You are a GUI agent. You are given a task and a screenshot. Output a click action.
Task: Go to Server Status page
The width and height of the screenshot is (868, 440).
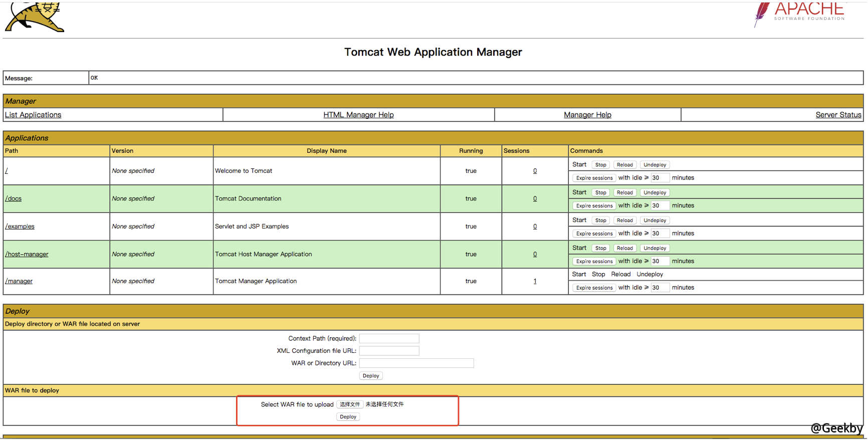[x=838, y=115]
